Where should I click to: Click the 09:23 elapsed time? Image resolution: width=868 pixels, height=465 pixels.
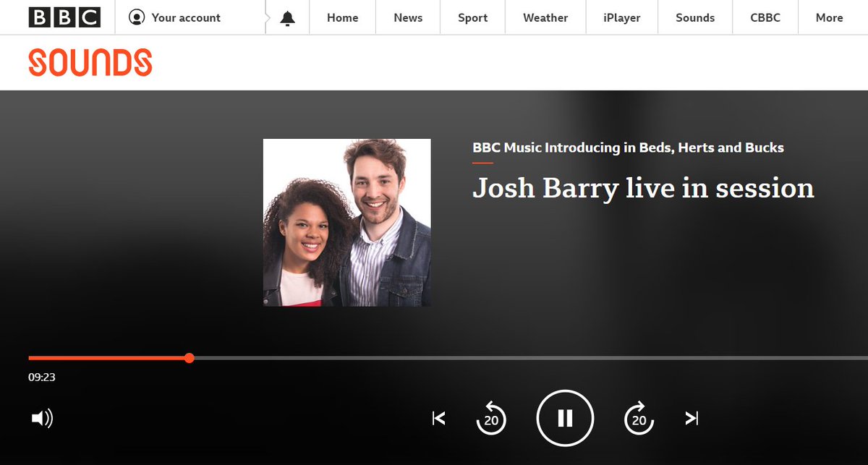tap(42, 377)
